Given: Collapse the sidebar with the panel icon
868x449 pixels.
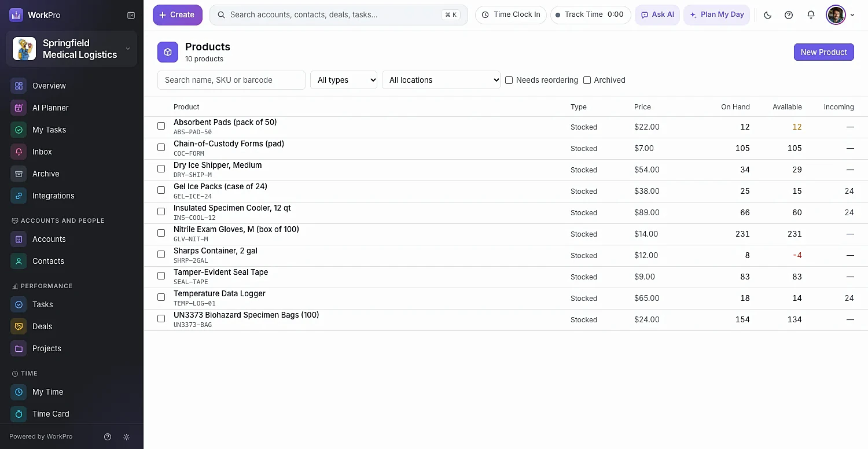Looking at the screenshot, I should (x=131, y=15).
